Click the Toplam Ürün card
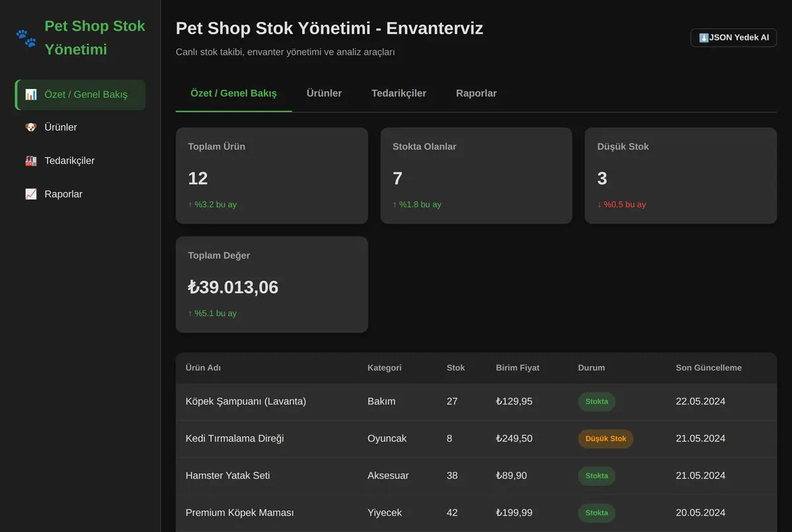The width and height of the screenshot is (792, 532). tap(272, 176)
